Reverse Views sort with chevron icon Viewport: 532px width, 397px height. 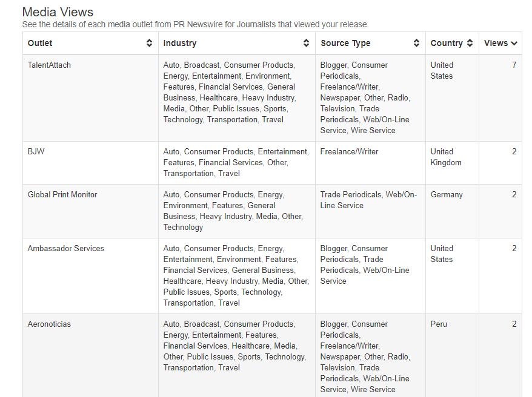[514, 44]
